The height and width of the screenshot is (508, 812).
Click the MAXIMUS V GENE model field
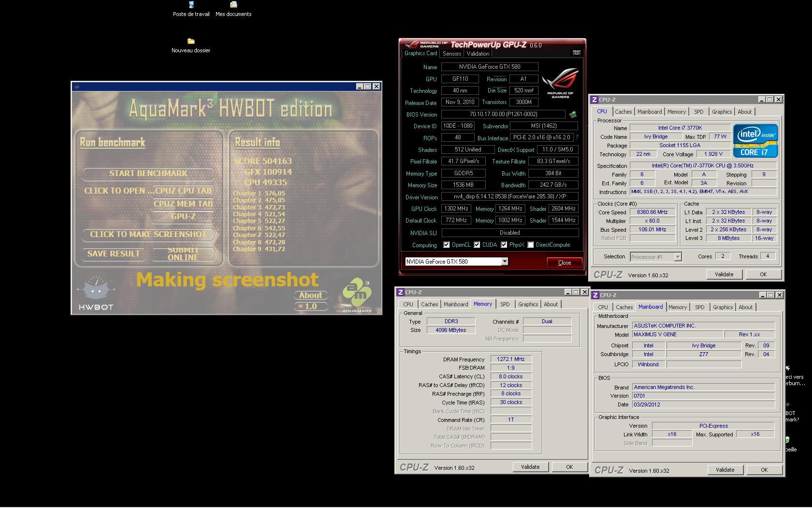tap(677, 334)
